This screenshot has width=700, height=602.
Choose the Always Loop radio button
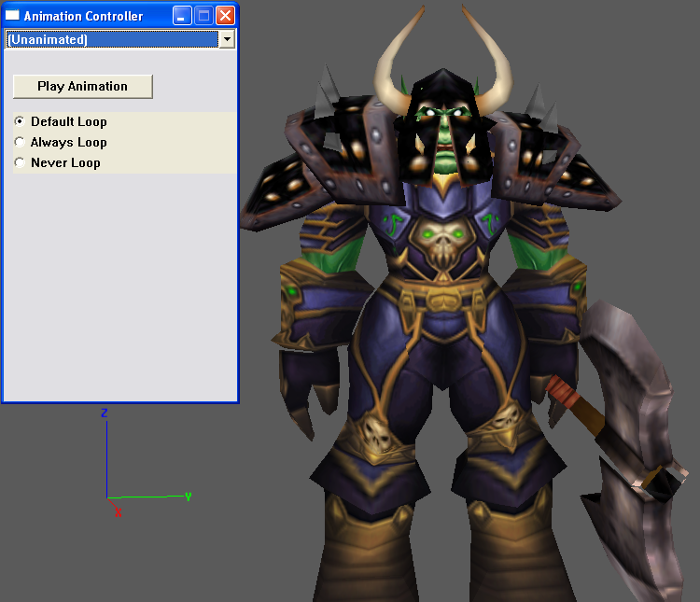tap(20, 142)
